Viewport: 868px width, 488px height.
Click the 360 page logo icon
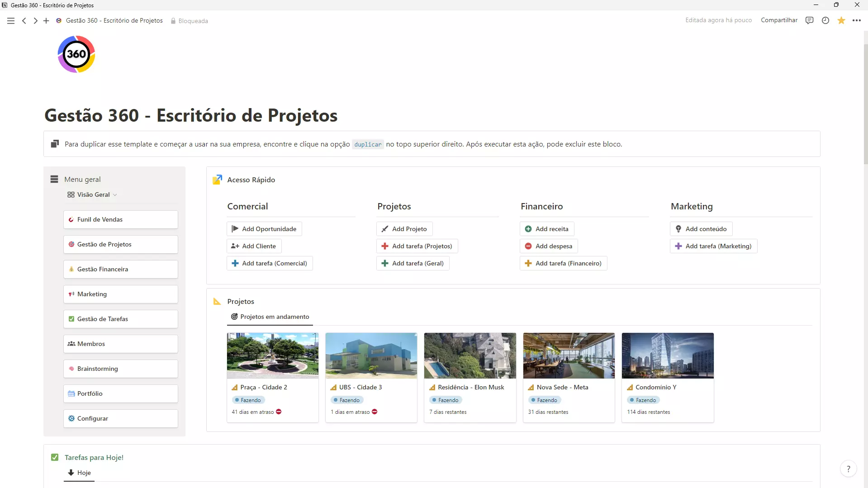[x=76, y=54]
